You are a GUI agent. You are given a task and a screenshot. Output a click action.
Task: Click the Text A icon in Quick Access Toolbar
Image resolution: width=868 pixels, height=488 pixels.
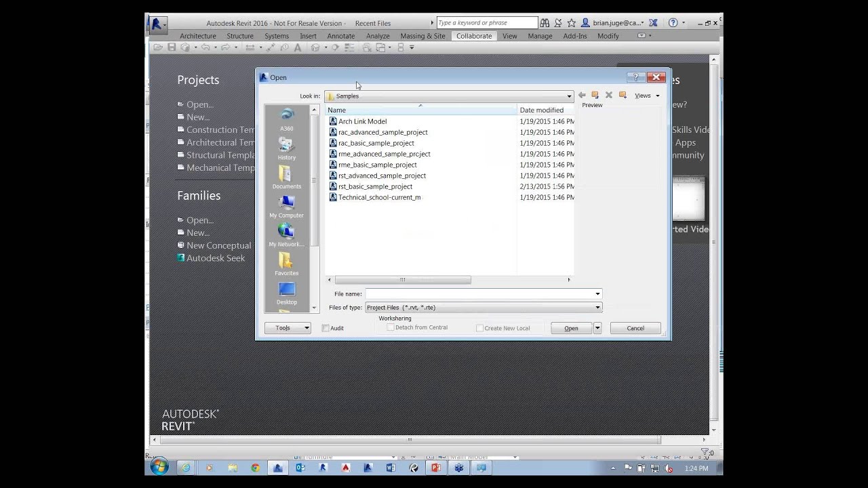[x=297, y=47]
